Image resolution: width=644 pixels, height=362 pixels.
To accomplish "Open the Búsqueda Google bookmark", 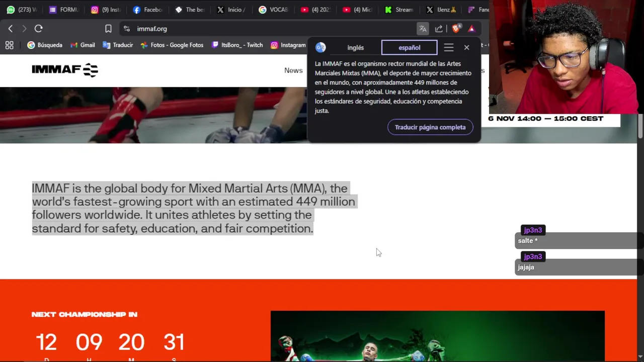I will point(45,45).
